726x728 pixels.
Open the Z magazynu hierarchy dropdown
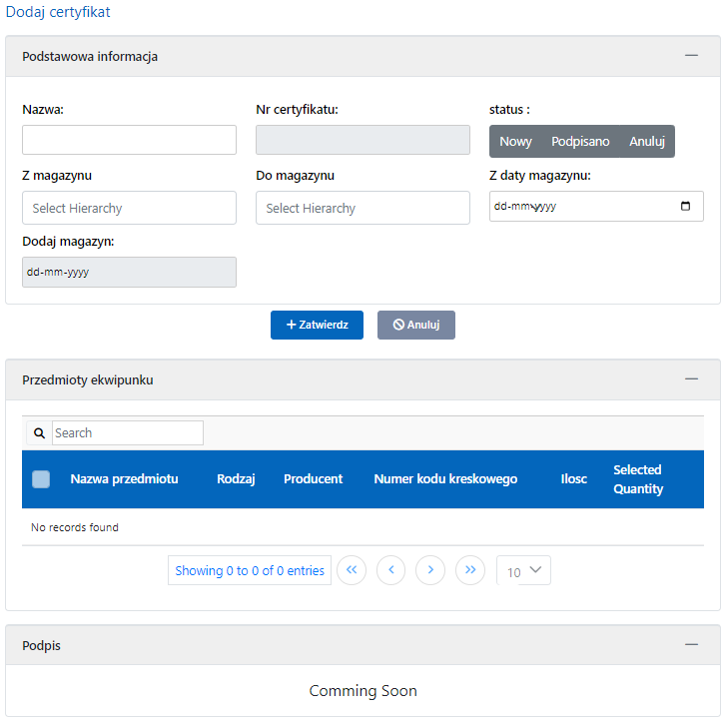pyautogui.click(x=129, y=208)
